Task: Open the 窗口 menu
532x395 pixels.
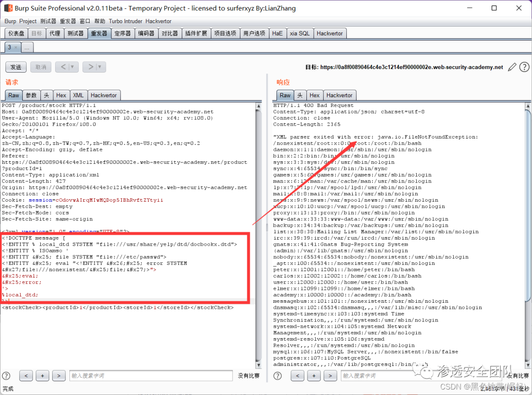Action: [85, 21]
